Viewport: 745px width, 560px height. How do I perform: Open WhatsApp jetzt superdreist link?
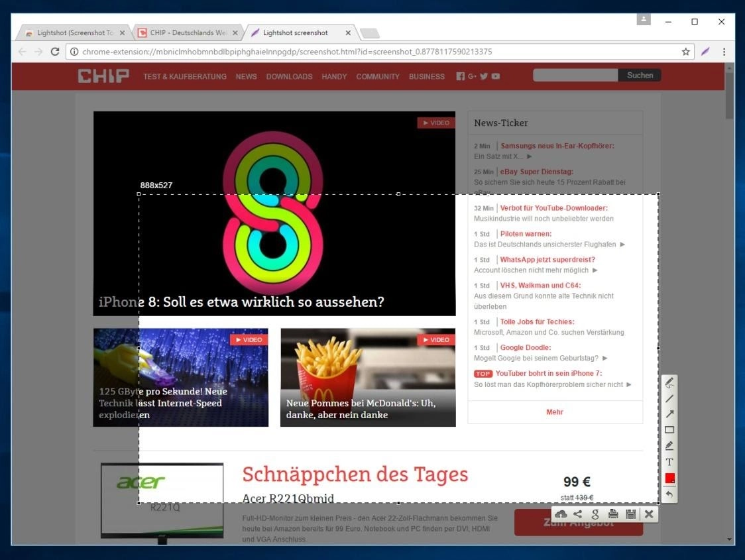pyautogui.click(x=547, y=259)
